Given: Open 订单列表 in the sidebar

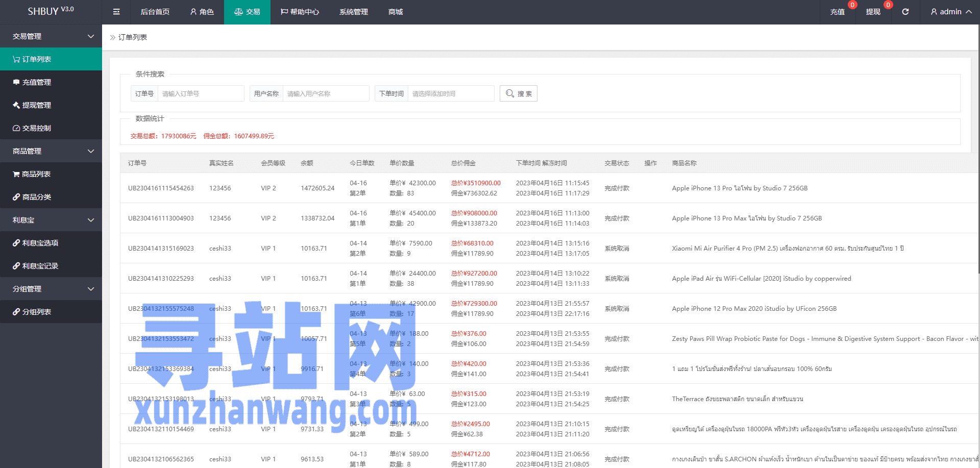Looking at the screenshot, I should pos(51,59).
